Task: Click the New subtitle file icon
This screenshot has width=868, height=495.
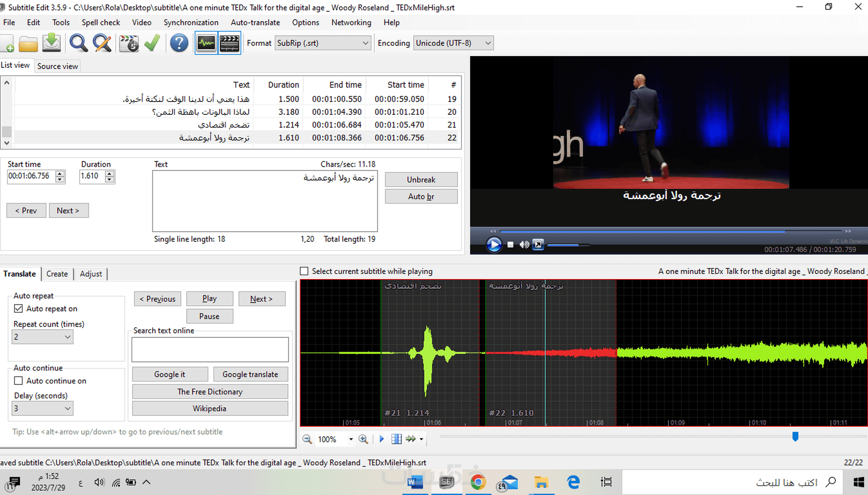Action: click(7, 43)
